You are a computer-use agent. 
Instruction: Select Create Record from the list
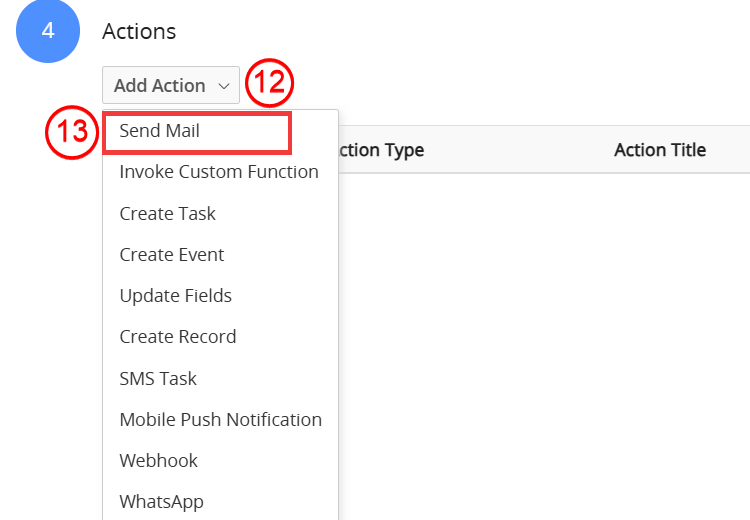178,337
